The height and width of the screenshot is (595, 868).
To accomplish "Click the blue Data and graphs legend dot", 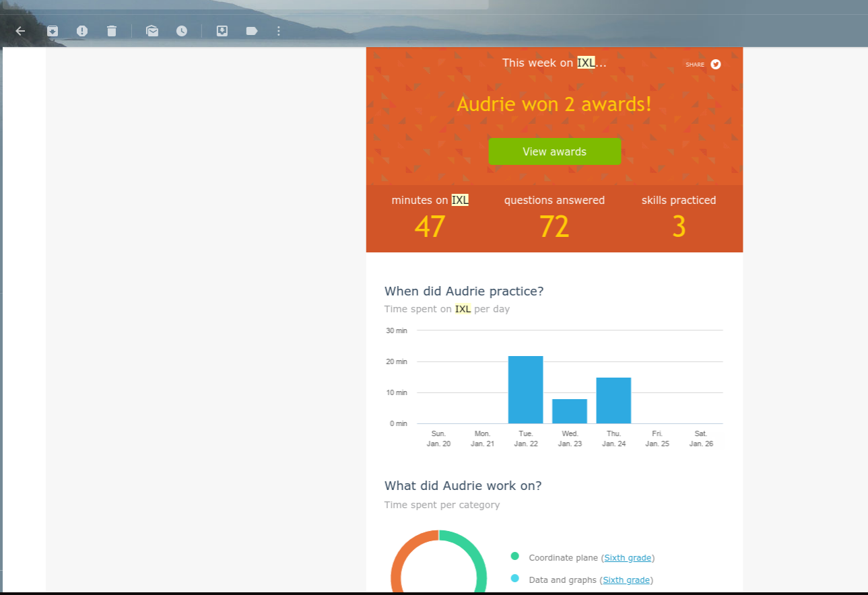I will 515,578.
